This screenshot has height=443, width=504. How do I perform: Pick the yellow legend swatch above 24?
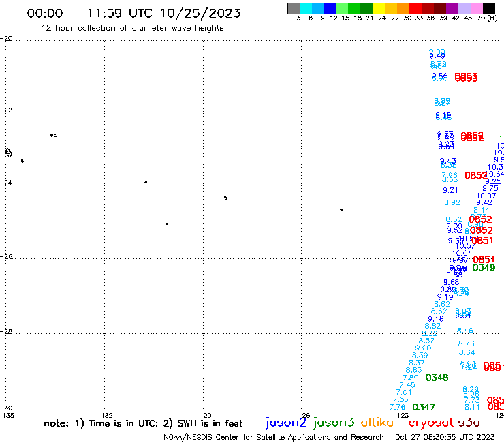coord(379,8)
